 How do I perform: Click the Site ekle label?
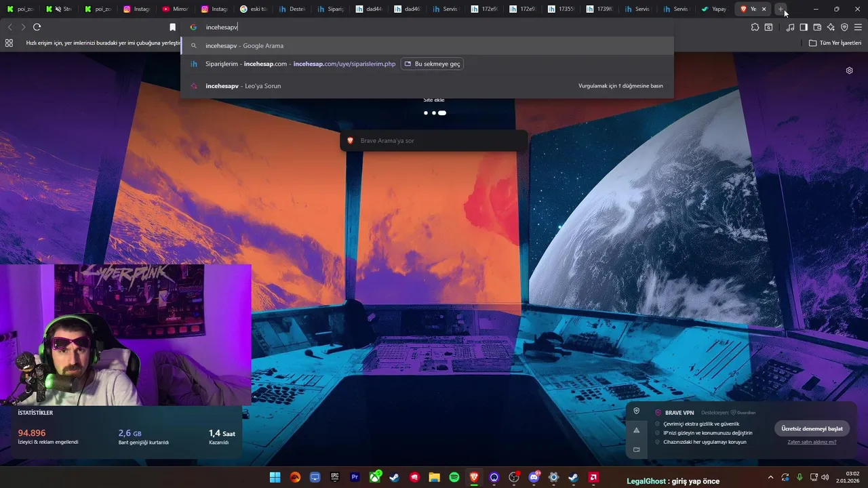[434, 100]
